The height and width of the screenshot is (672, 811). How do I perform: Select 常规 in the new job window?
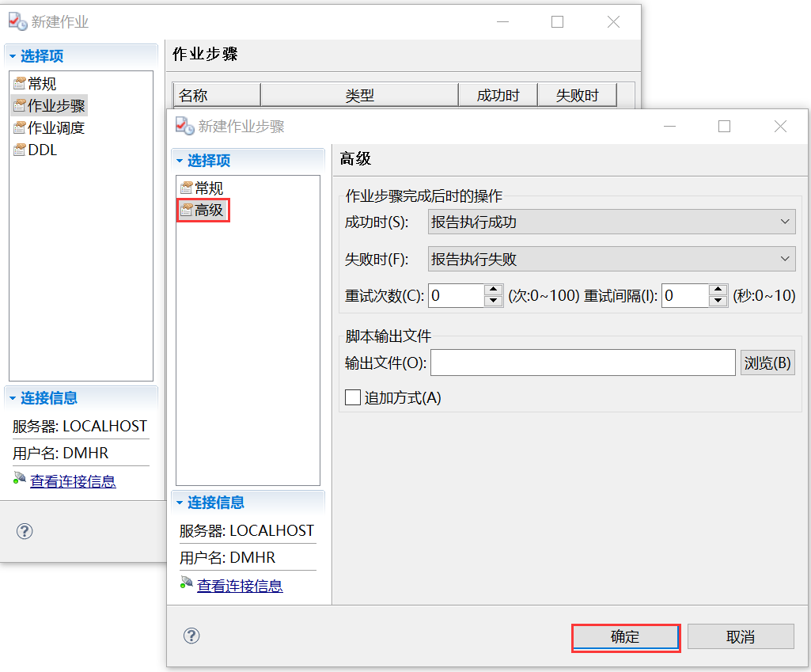click(41, 84)
